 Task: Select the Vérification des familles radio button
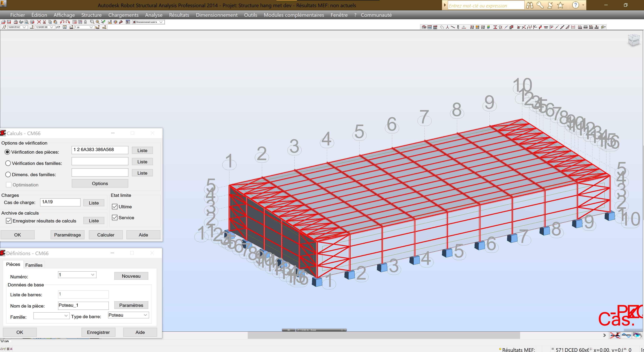[8, 163]
